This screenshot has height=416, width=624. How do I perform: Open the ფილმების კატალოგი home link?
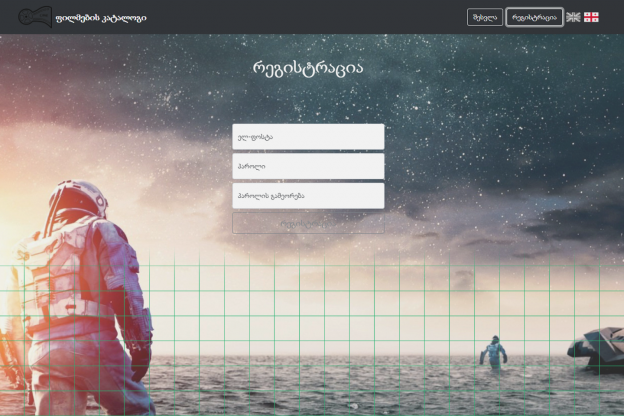(101, 18)
